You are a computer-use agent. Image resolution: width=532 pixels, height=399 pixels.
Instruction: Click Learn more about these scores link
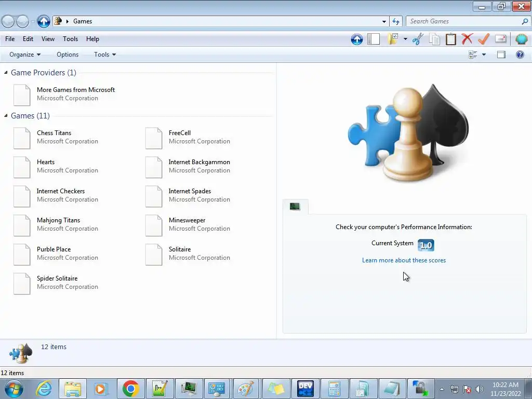click(404, 260)
